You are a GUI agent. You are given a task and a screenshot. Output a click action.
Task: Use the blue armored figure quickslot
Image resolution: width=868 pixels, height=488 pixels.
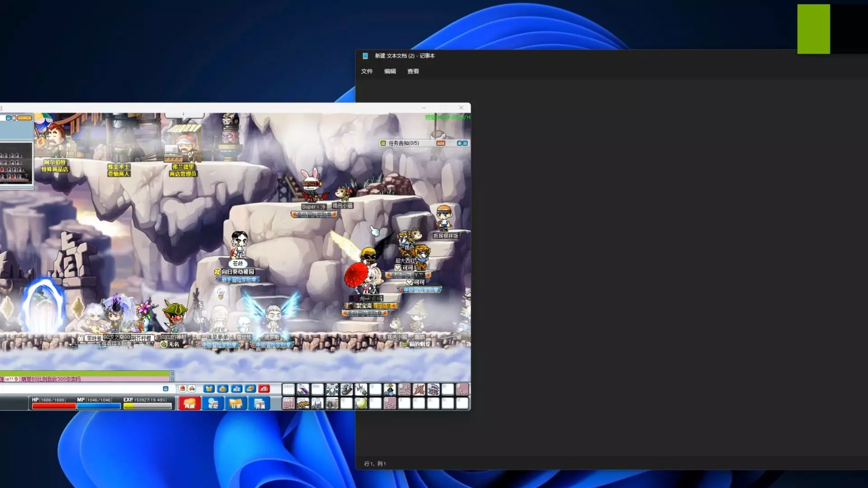click(317, 403)
